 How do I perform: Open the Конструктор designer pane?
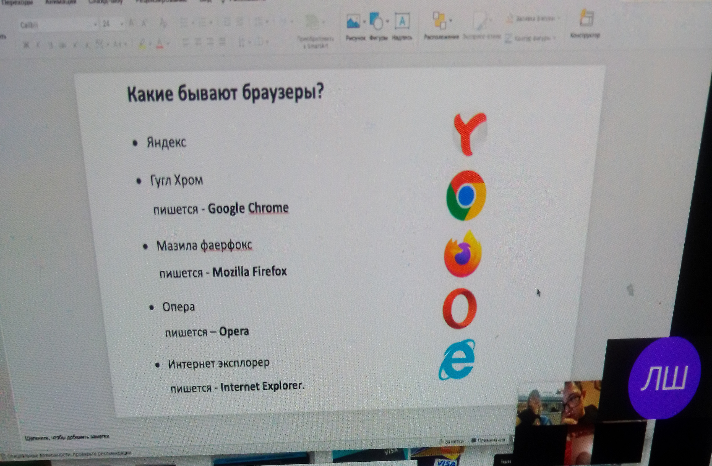pyautogui.click(x=585, y=22)
